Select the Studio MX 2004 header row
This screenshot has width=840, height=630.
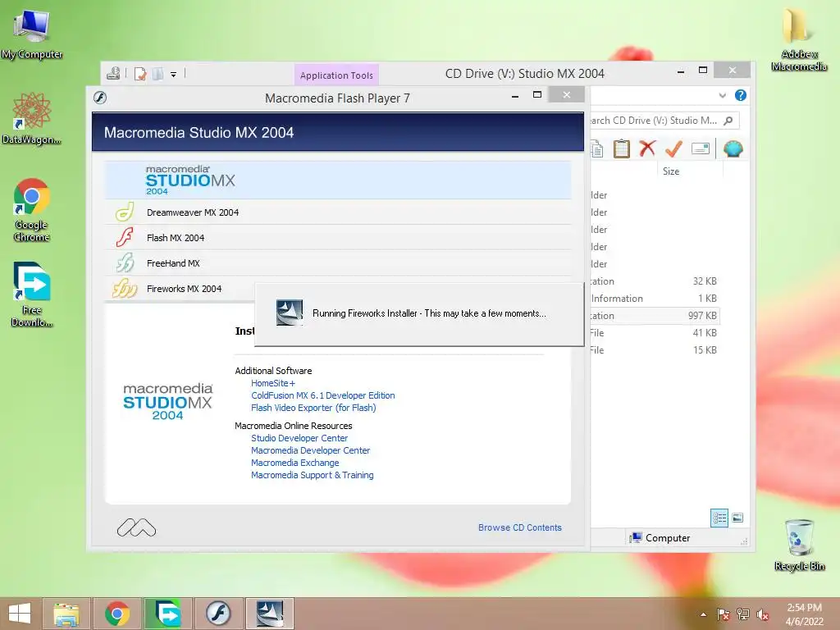pyautogui.click(x=337, y=180)
